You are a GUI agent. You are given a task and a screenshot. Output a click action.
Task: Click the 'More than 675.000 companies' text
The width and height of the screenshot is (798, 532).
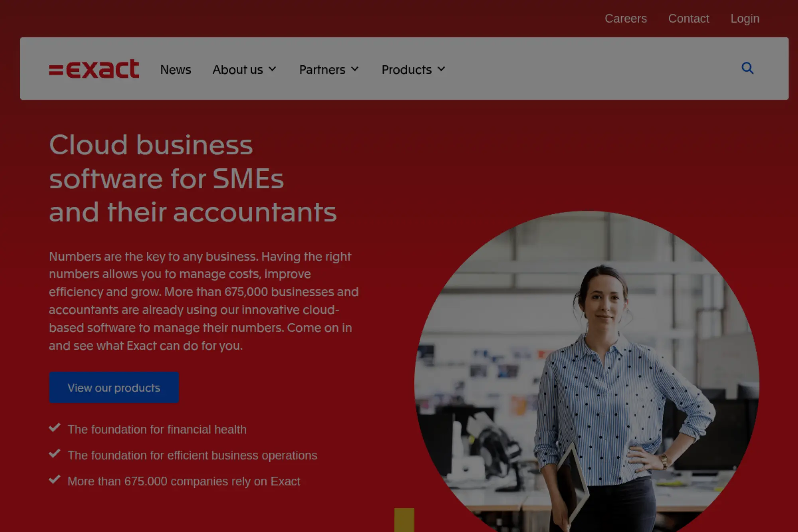click(184, 481)
